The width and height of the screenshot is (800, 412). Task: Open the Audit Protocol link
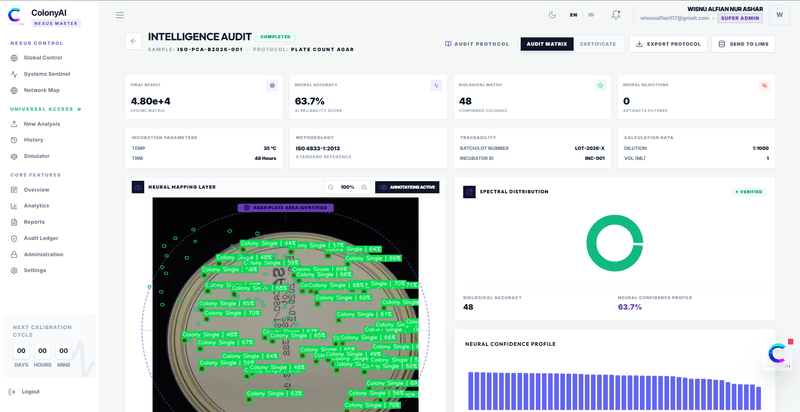477,44
